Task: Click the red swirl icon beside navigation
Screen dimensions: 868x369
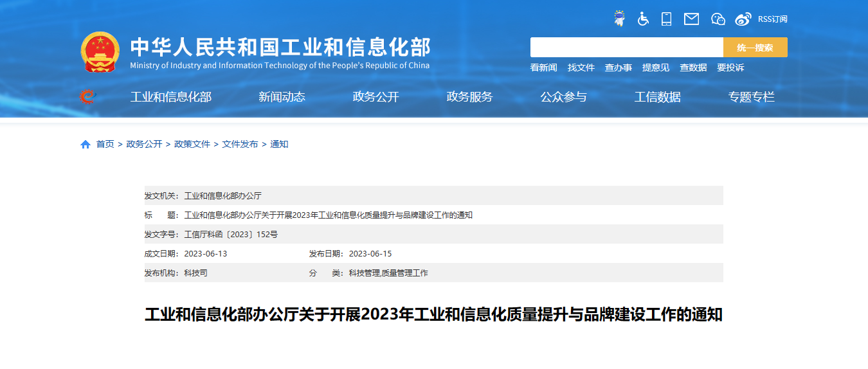Action: pos(87,97)
